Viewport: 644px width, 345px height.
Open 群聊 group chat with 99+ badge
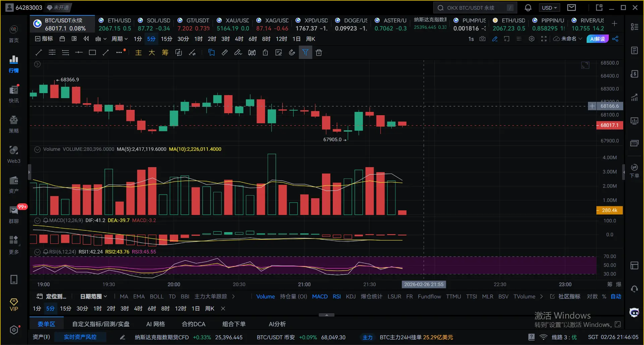14,215
